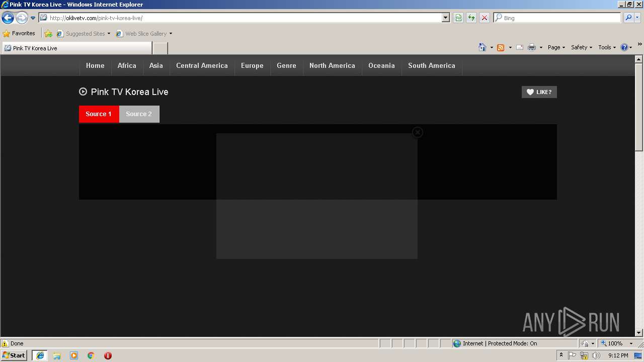Click the RSS feeds icon
The height and width of the screenshot is (362, 644).
coord(501,47)
